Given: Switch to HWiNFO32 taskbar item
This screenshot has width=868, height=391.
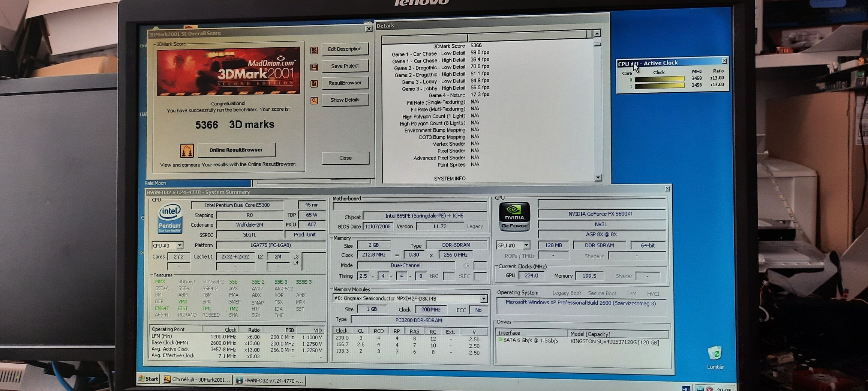Looking at the screenshot, I should click(x=270, y=380).
